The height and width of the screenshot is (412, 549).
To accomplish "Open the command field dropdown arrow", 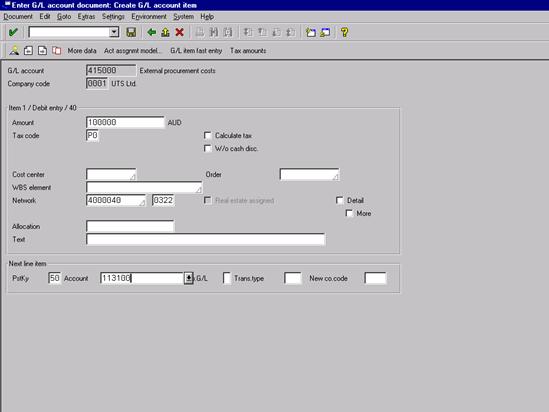I will pyautogui.click(x=114, y=32).
